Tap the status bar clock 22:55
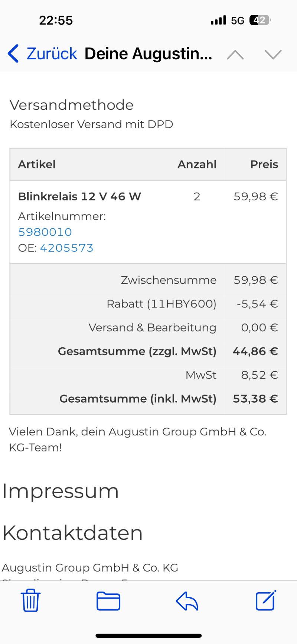 (x=56, y=20)
